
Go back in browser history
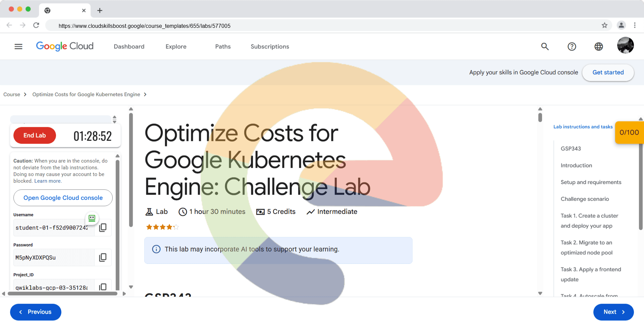click(x=9, y=25)
